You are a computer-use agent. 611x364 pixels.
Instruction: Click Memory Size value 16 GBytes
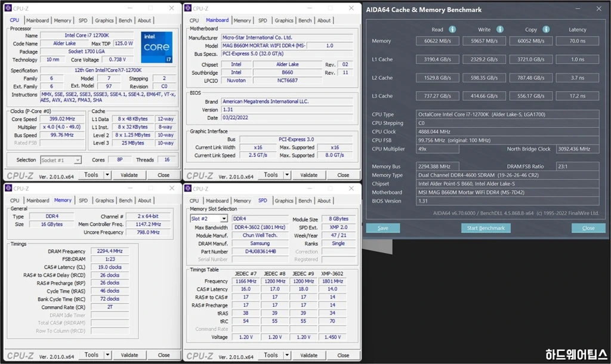(x=52, y=224)
